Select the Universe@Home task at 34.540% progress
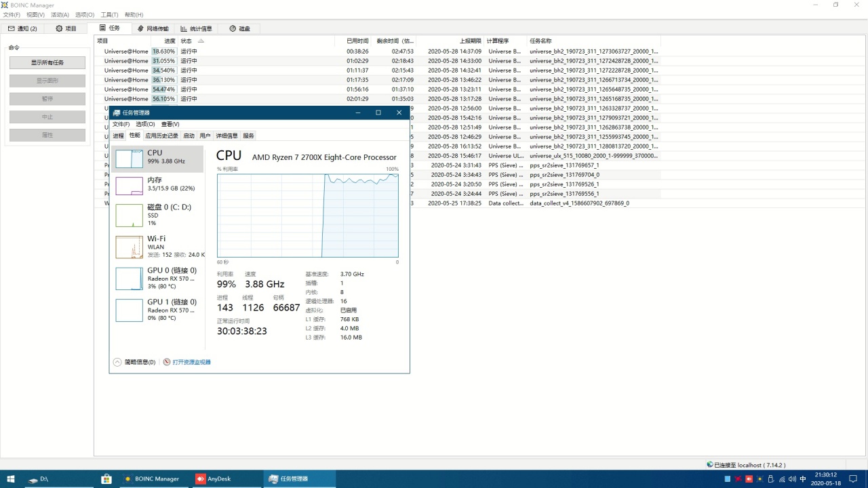 (378, 70)
